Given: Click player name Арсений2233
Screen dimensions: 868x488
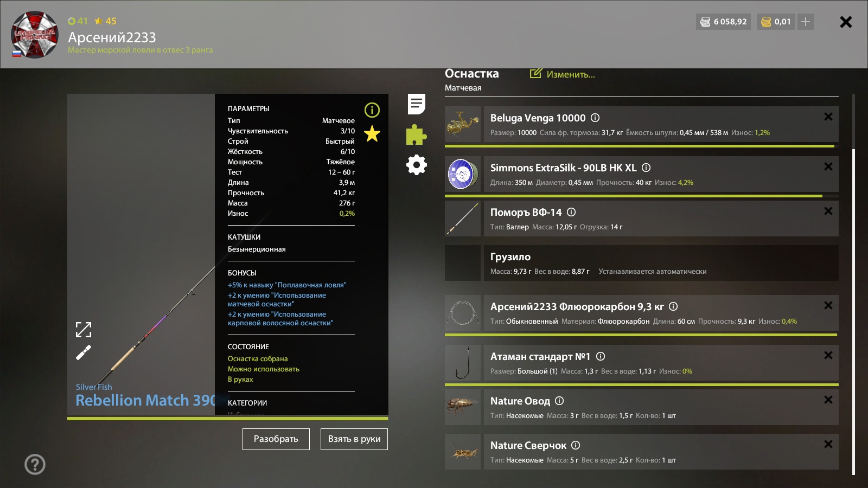Looking at the screenshot, I should click(x=112, y=37).
